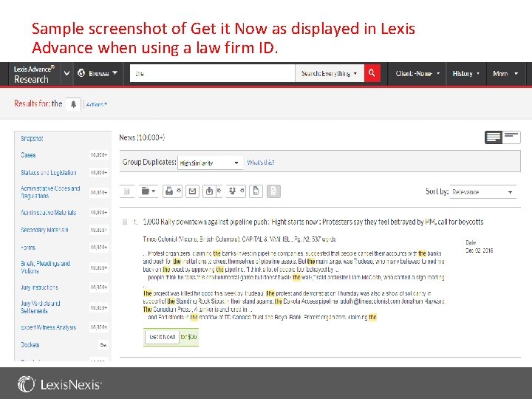The image size is (532, 399).
Task: Open the Actions dropdown
Action: click(97, 104)
